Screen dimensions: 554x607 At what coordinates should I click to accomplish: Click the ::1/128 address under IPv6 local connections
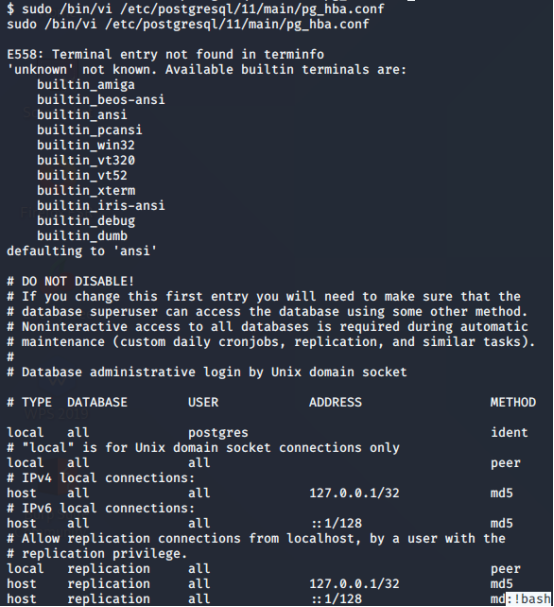(x=336, y=523)
